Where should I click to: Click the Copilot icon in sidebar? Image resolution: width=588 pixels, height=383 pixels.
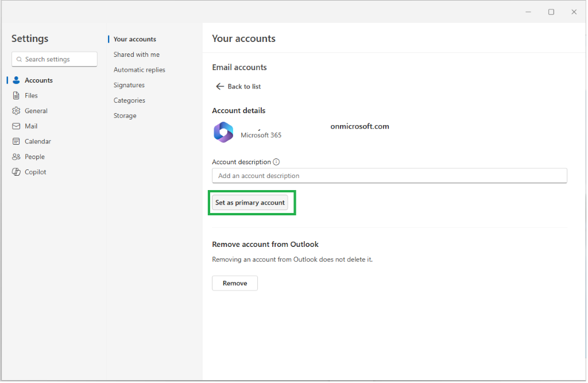point(16,172)
